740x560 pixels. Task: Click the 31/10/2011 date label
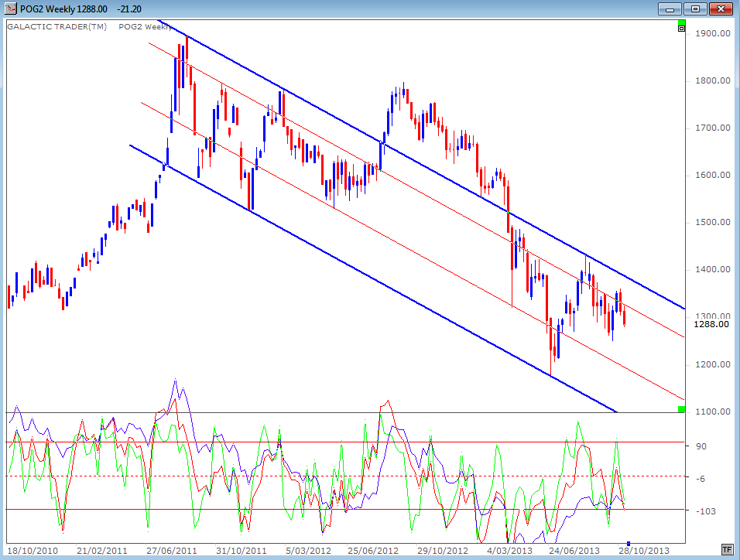click(x=242, y=551)
